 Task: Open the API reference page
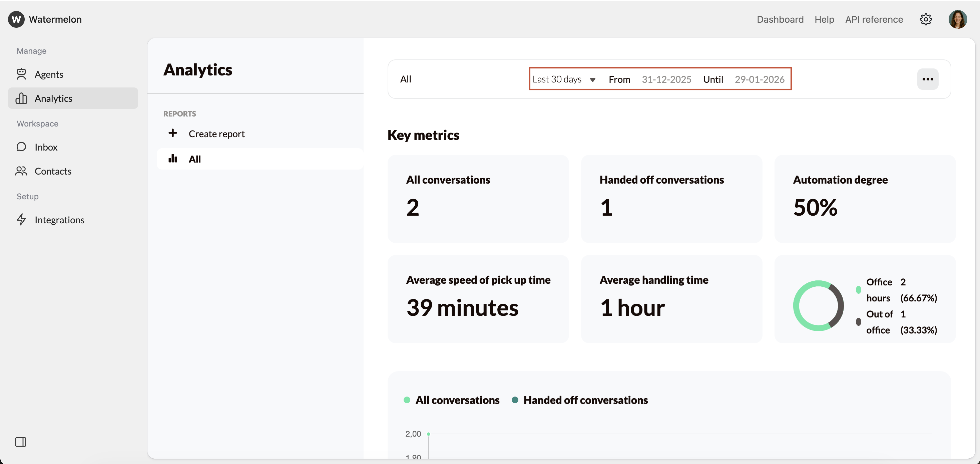pyautogui.click(x=874, y=19)
